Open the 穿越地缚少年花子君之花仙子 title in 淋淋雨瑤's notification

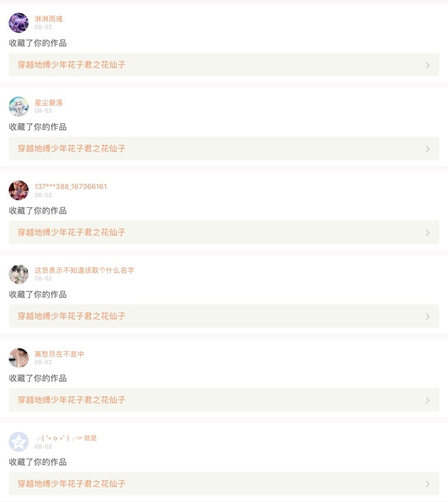click(x=71, y=65)
